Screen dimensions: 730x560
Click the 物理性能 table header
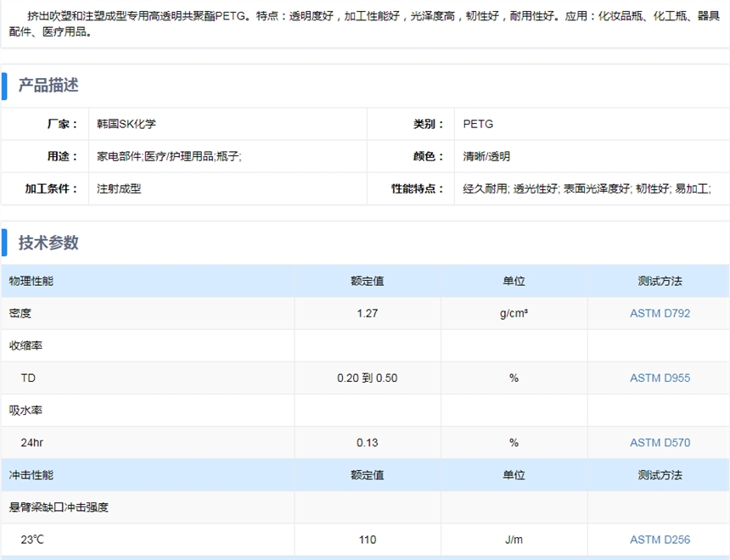pyautogui.click(x=31, y=281)
